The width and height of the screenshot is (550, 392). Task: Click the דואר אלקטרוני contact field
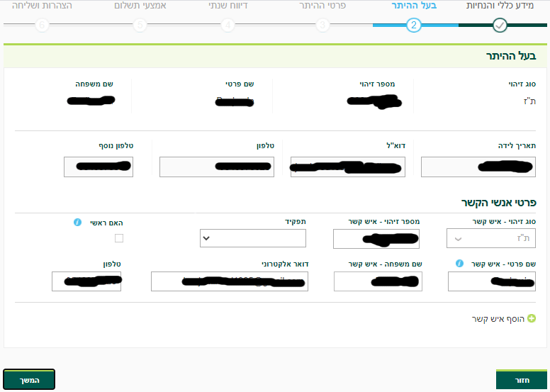[230, 281]
